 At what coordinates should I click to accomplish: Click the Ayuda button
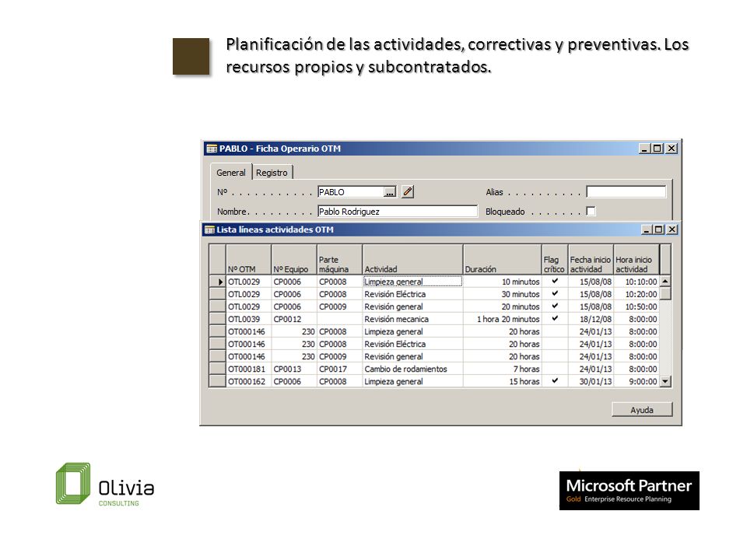click(x=642, y=410)
